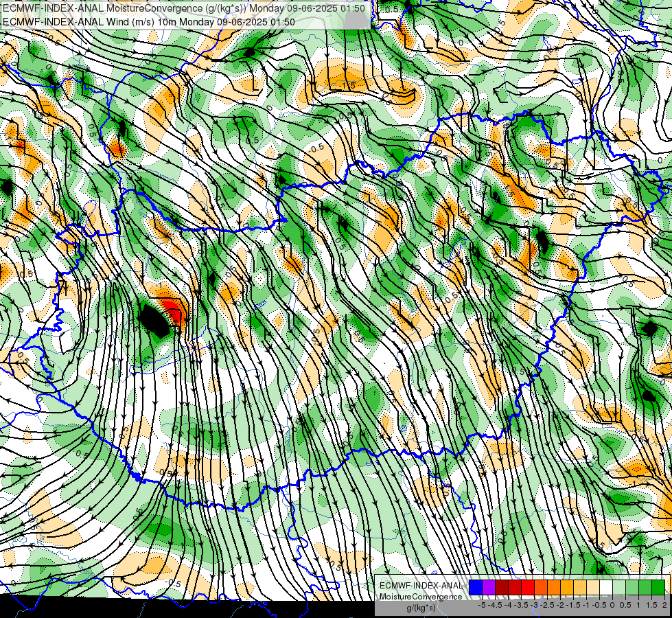Click the palest green swatch between 0 and 0.5
Image resolution: width=672 pixels, height=618 pixels.
tap(619, 587)
